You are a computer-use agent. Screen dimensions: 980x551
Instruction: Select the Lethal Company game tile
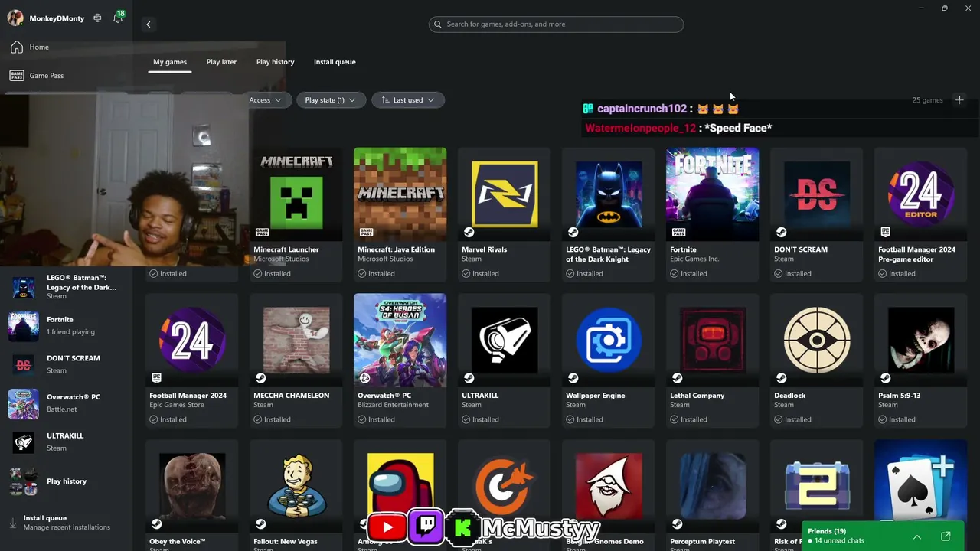click(713, 360)
